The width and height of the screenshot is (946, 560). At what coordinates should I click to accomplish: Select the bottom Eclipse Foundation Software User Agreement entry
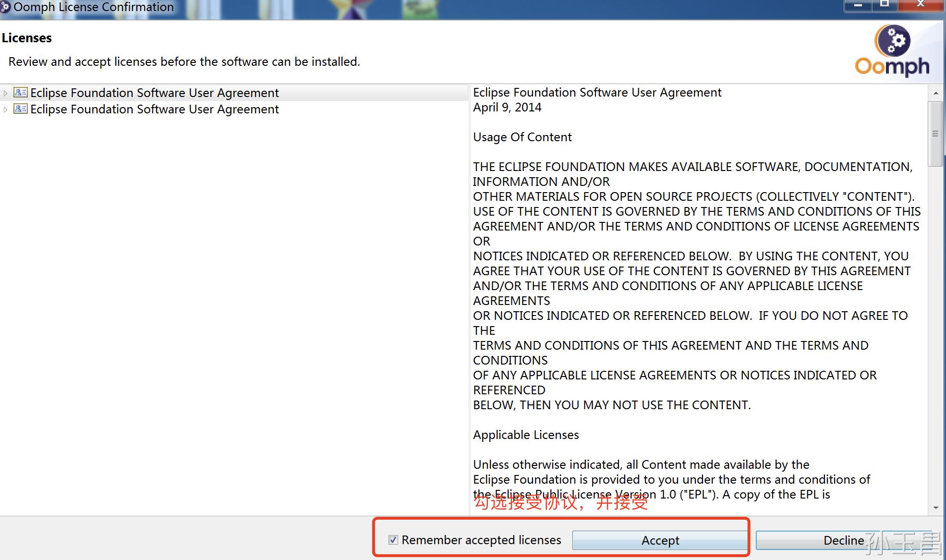click(x=154, y=109)
